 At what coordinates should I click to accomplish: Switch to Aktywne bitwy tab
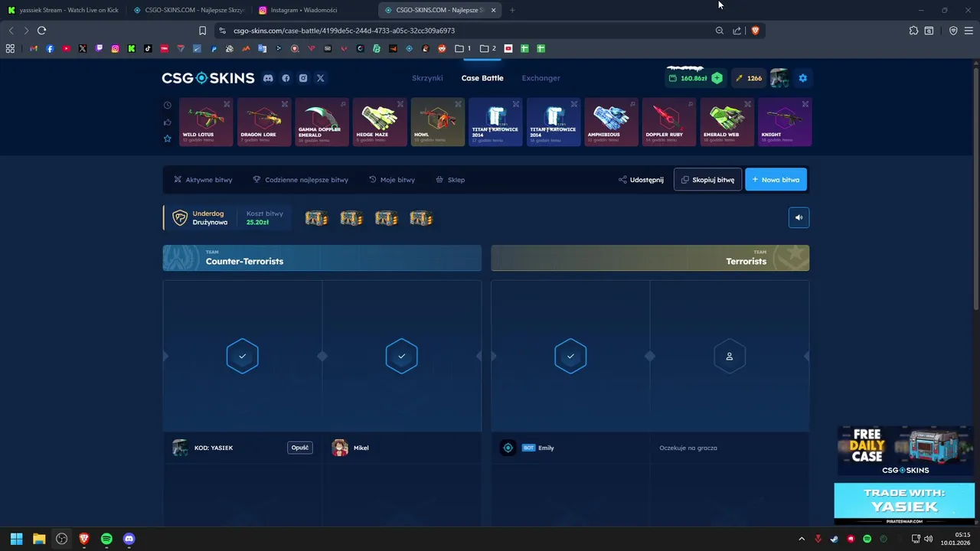point(203,180)
